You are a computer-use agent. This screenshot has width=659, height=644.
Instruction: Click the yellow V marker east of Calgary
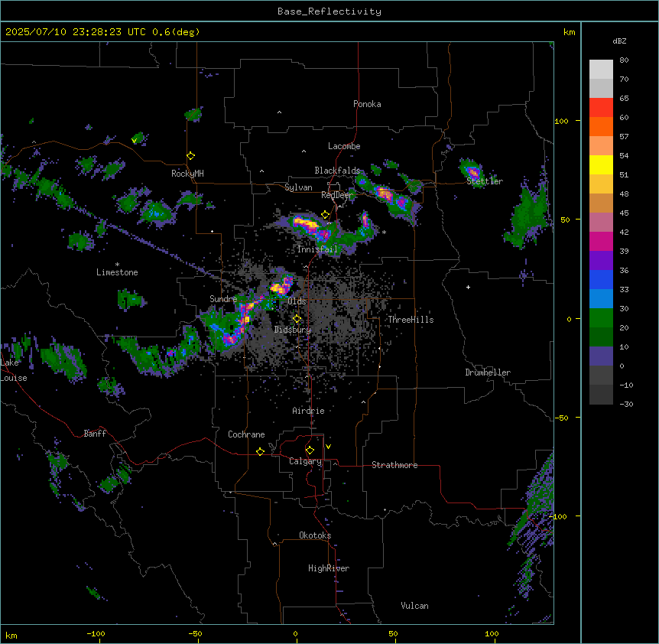pyautogui.click(x=328, y=447)
